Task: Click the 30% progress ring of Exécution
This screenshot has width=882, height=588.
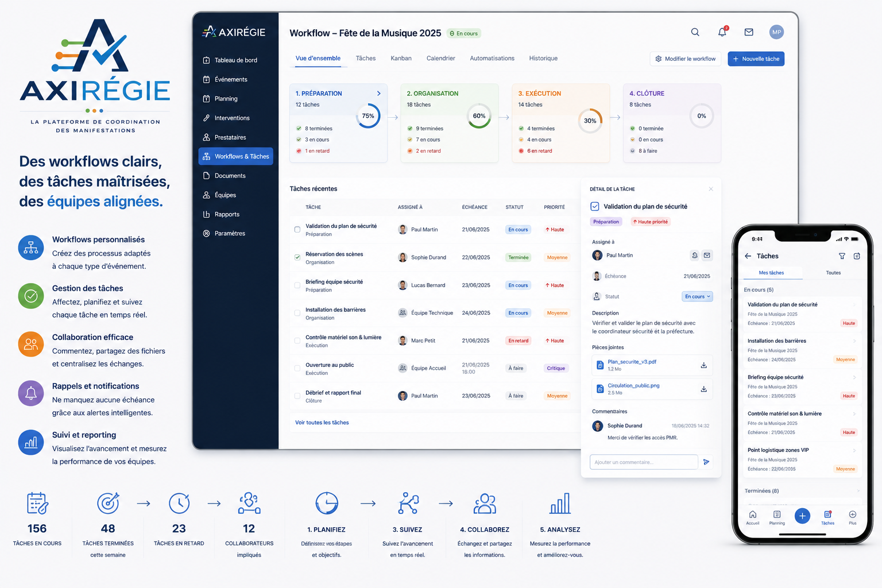Action: coord(590,121)
